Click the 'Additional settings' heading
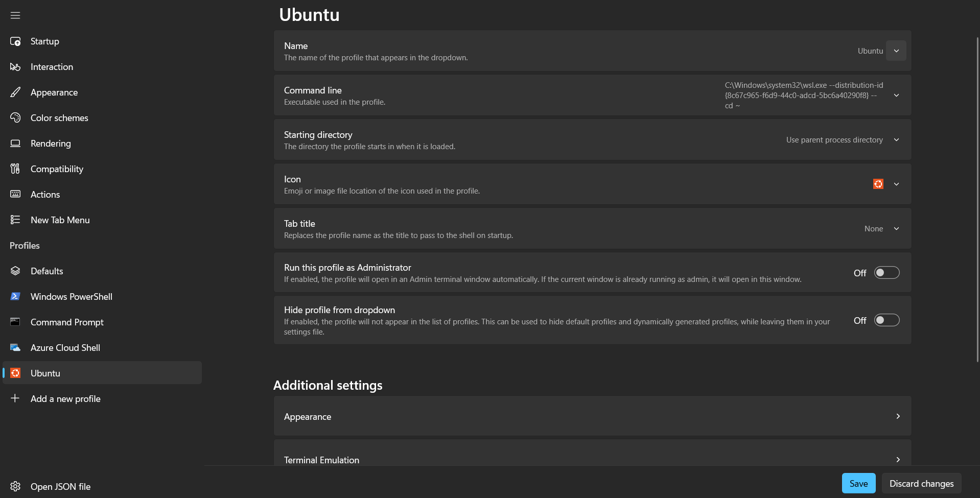 point(328,385)
